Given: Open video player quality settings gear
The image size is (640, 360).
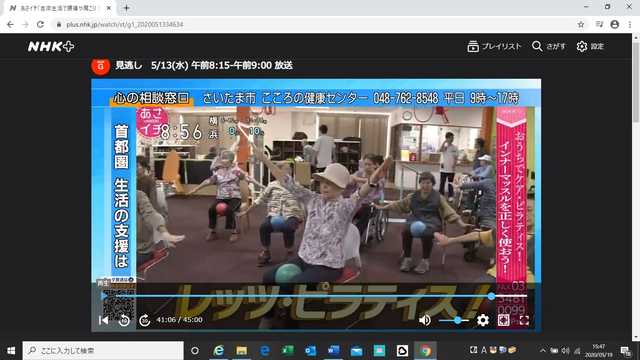Looking at the screenshot, I should (x=482, y=320).
